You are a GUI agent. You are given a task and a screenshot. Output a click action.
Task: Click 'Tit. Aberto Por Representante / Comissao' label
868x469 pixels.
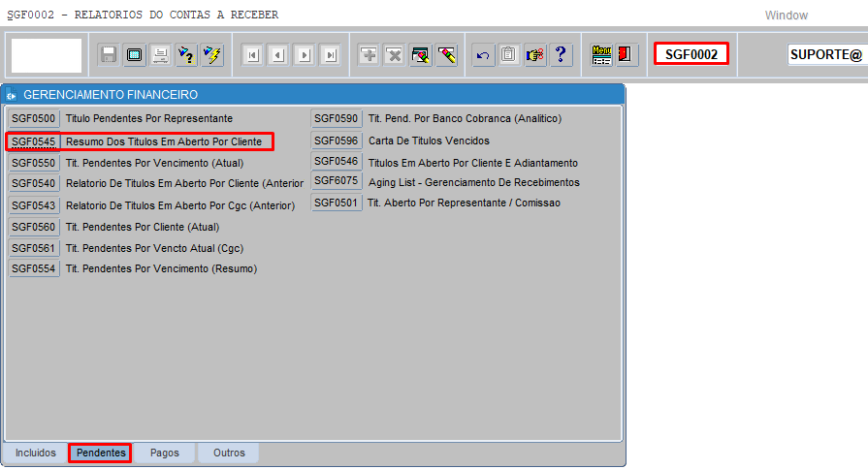[464, 203]
